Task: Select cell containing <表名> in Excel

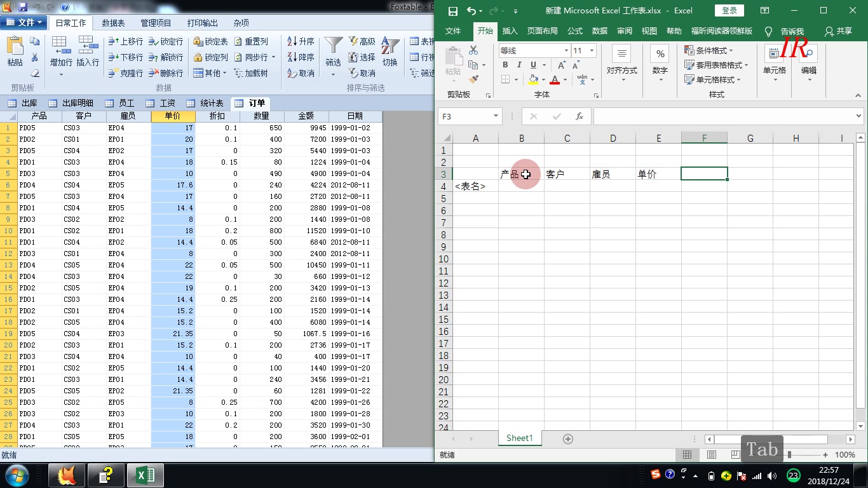Action: 475,186
